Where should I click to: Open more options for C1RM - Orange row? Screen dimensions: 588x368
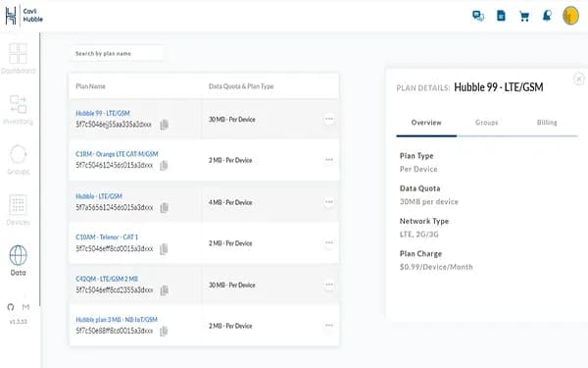[x=329, y=160]
